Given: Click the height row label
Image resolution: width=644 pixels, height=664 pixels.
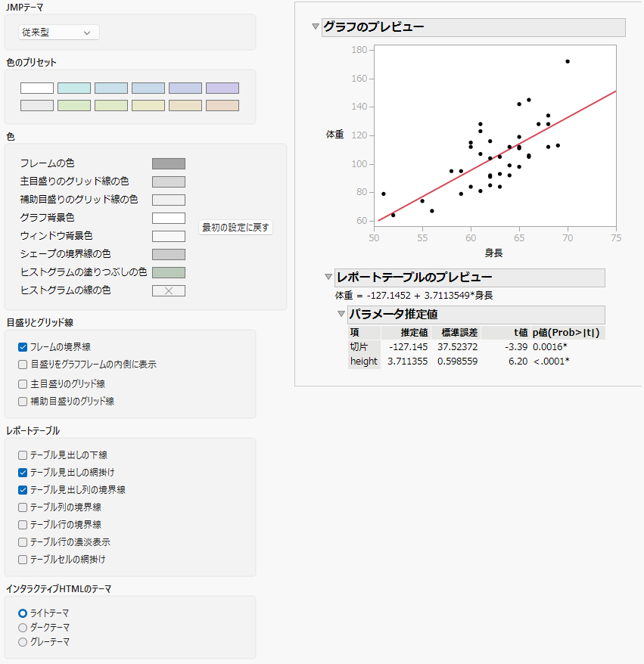Looking at the screenshot, I should click(364, 361).
